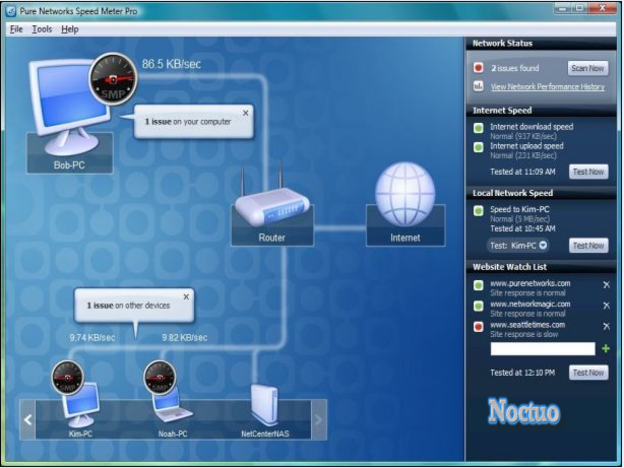Click the 9.74 KB/sec speed reading

tap(92, 338)
